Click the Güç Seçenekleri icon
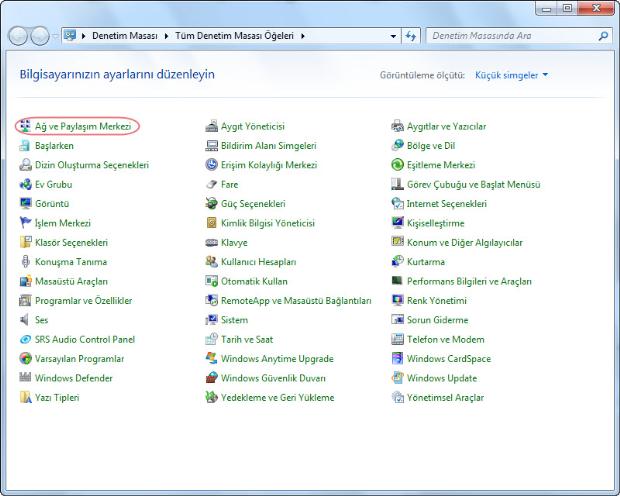Viewport: 620px width, 496px height. (x=212, y=204)
